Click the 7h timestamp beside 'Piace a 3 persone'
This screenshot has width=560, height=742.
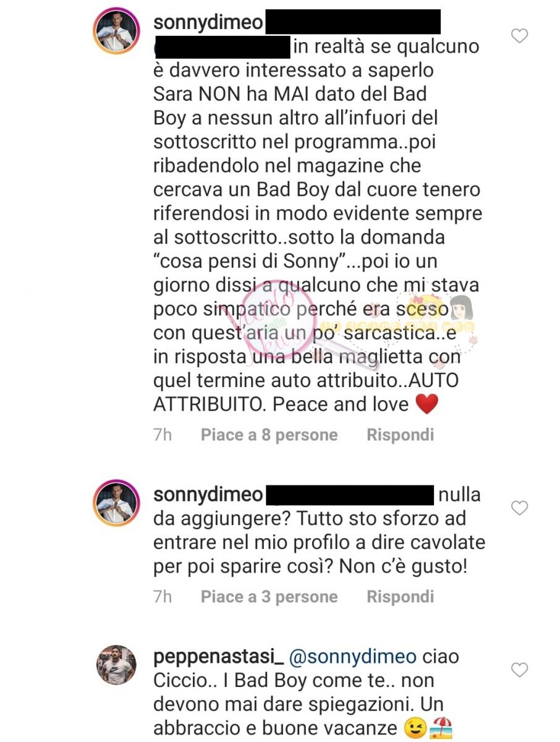tap(163, 597)
